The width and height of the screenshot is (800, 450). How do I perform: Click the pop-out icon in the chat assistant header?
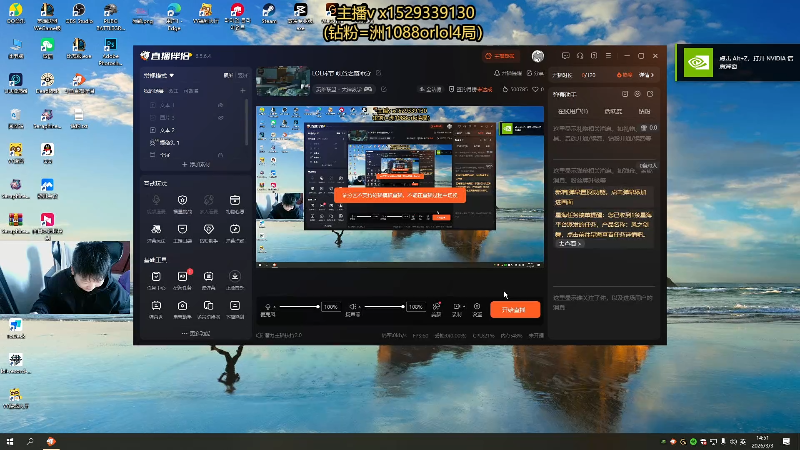pyautogui.click(x=650, y=94)
